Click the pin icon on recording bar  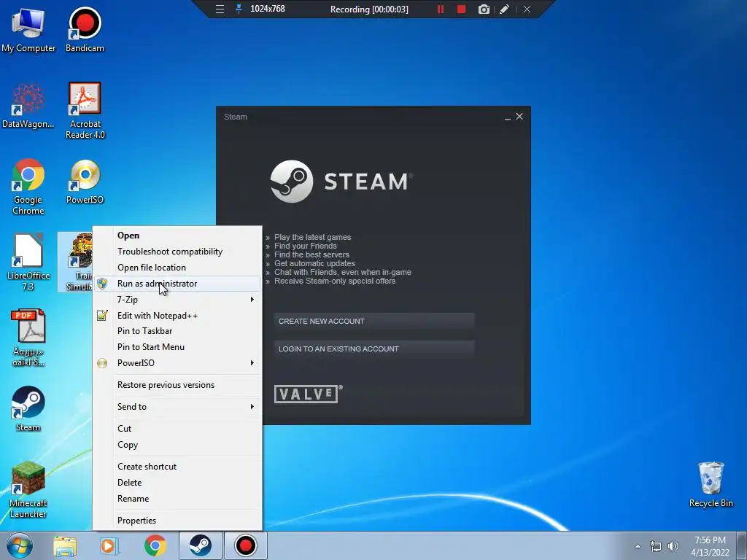tap(239, 9)
